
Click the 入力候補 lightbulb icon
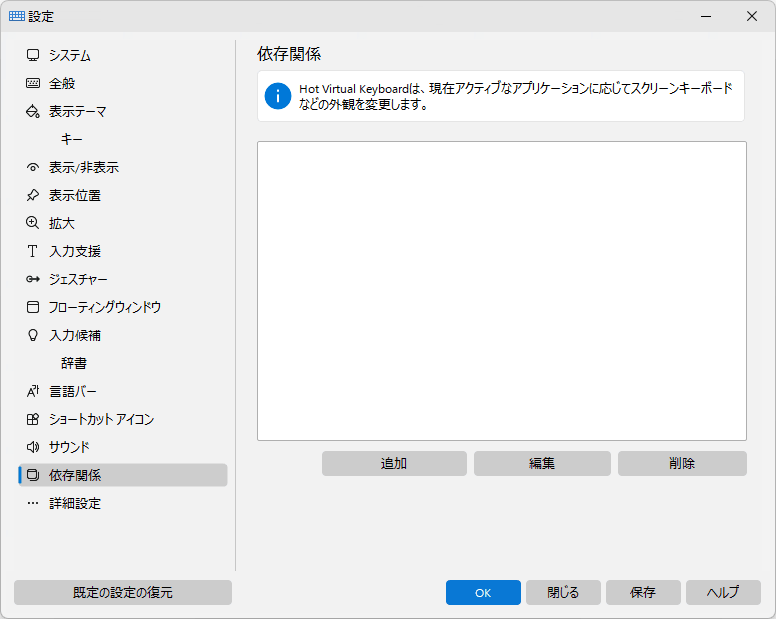click(33, 335)
